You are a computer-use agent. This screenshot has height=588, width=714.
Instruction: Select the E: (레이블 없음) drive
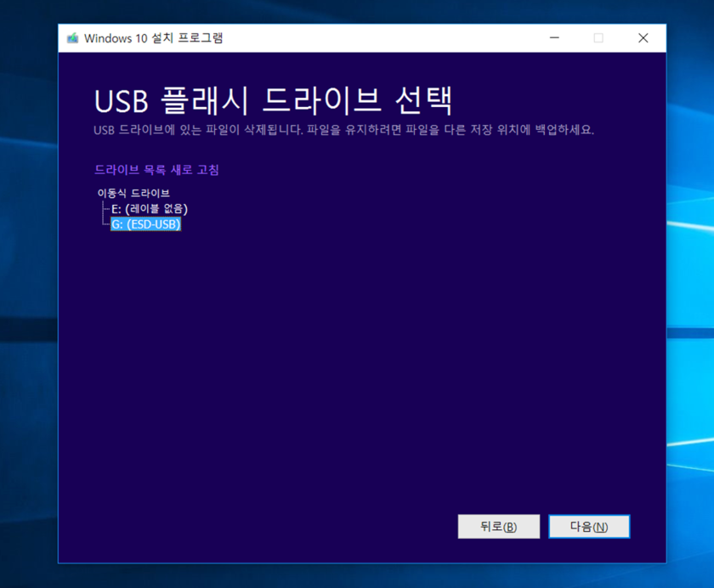click(x=150, y=209)
